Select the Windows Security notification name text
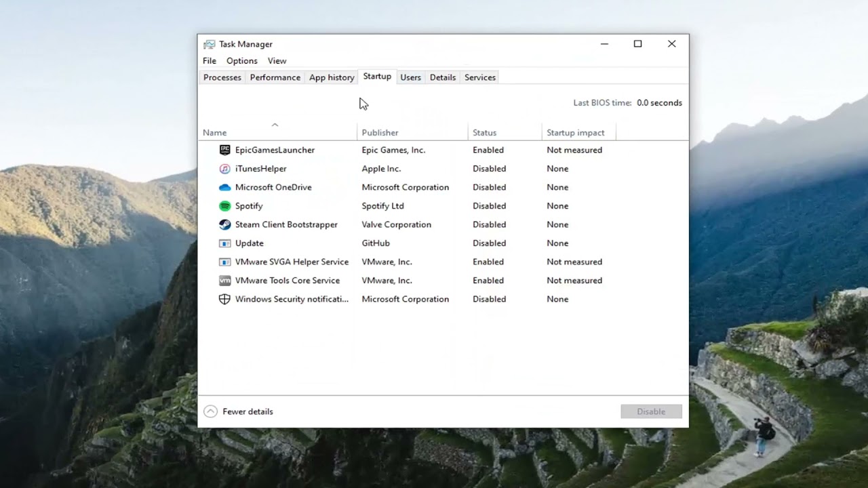The height and width of the screenshot is (488, 868). click(292, 299)
